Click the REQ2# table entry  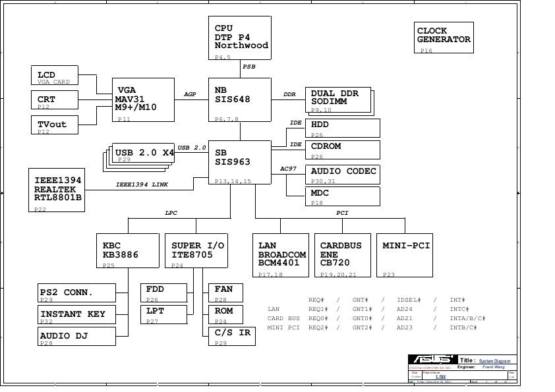tap(318, 327)
